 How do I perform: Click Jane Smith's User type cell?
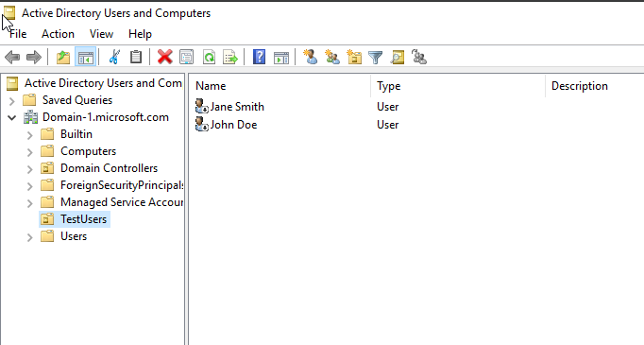point(388,107)
